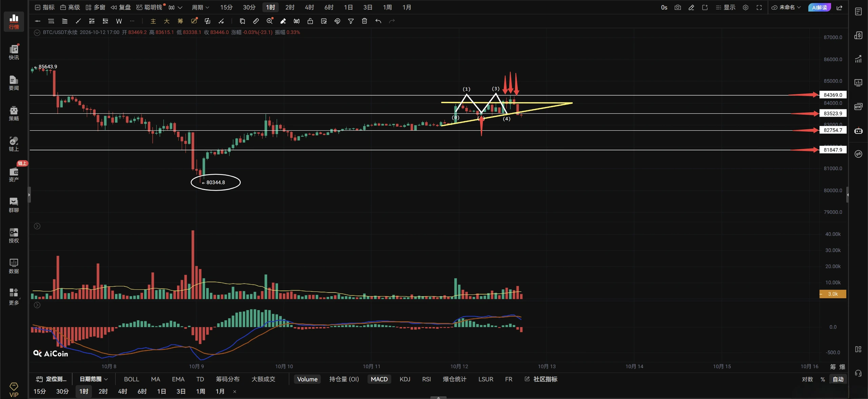This screenshot has width=868, height=399.
Task: Open 社区指标 community indicators
Action: [541, 379]
